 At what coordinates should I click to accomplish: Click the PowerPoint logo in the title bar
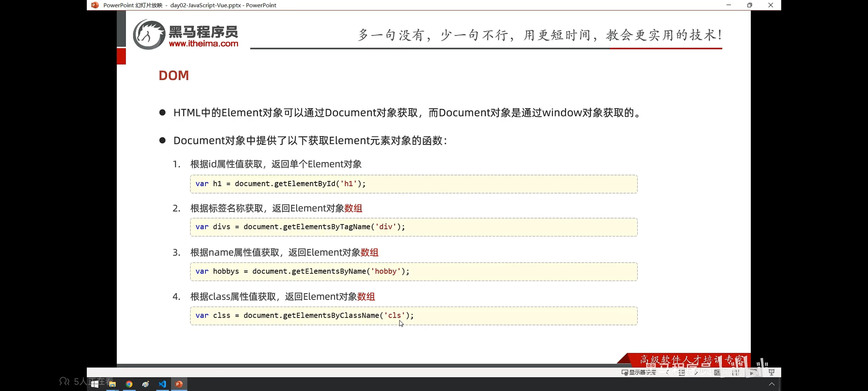(95, 5)
